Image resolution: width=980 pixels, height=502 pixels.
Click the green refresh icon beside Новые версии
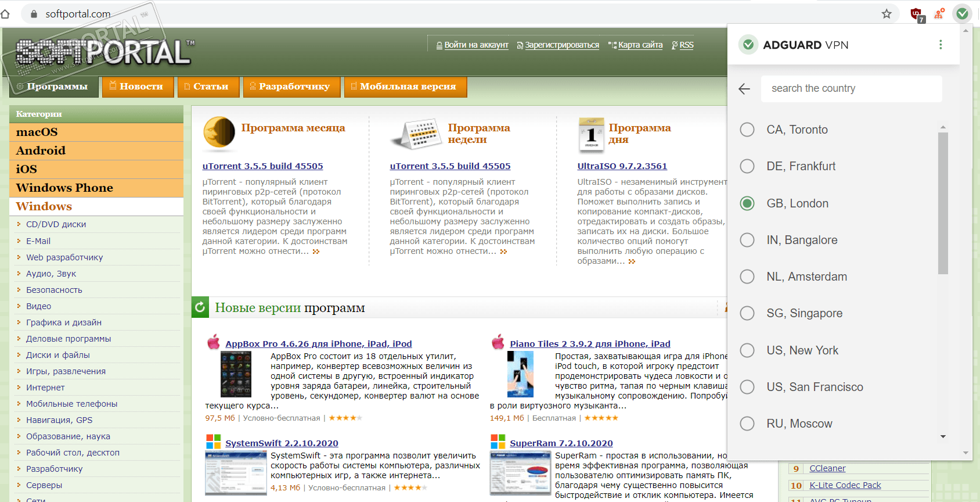pyautogui.click(x=200, y=307)
